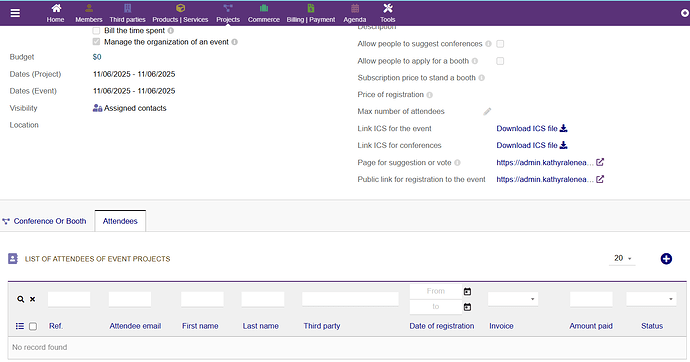Run search with magnifier icon
Image resolution: width=690 pixels, height=362 pixels.
tap(21, 299)
